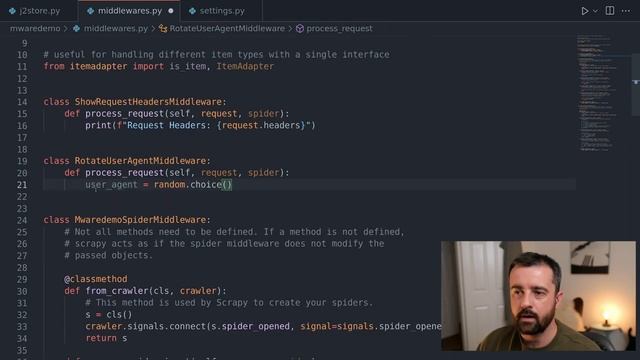Click 'user_agent' variable on line 21
This screenshot has width=640, height=360.
click(111, 185)
